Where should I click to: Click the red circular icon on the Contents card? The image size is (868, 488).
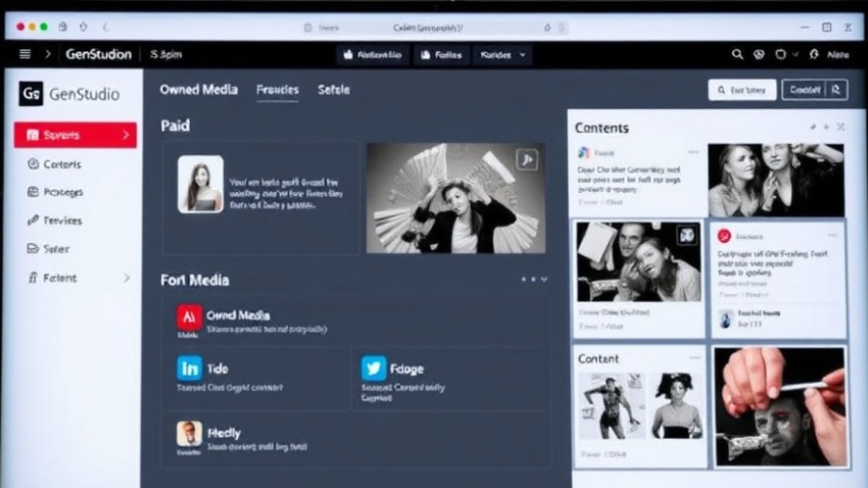(x=724, y=235)
